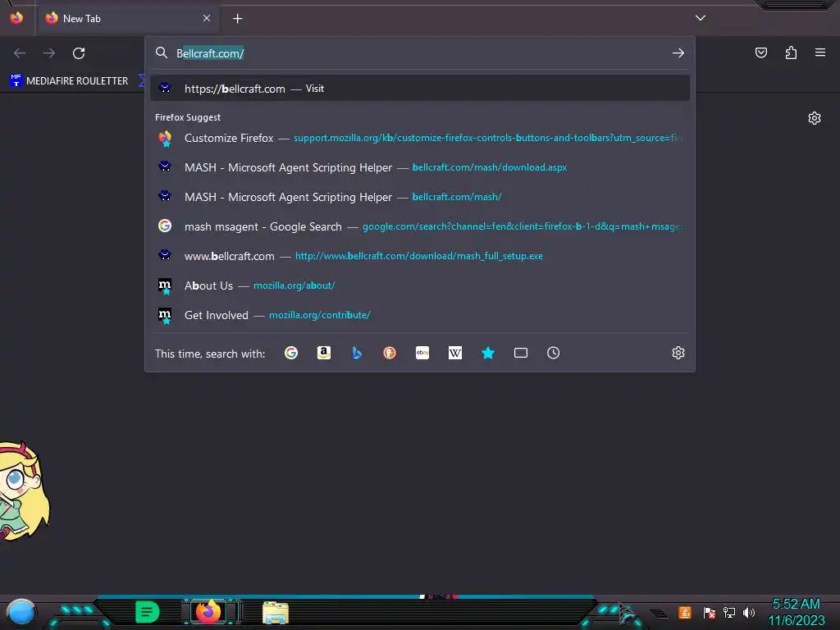Screen dimensions: 840x630
Task: Open File Explorer from taskbar
Action: (x=276, y=612)
